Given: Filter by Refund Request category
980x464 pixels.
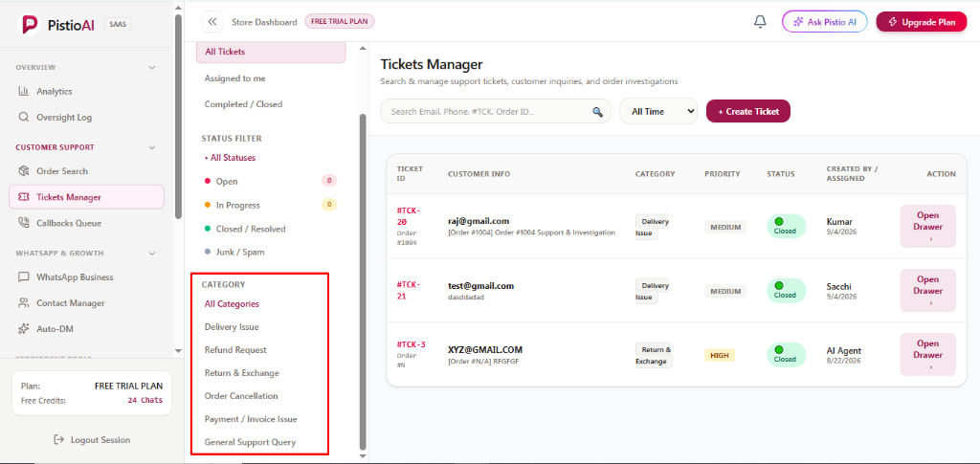Looking at the screenshot, I should [x=235, y=350].
